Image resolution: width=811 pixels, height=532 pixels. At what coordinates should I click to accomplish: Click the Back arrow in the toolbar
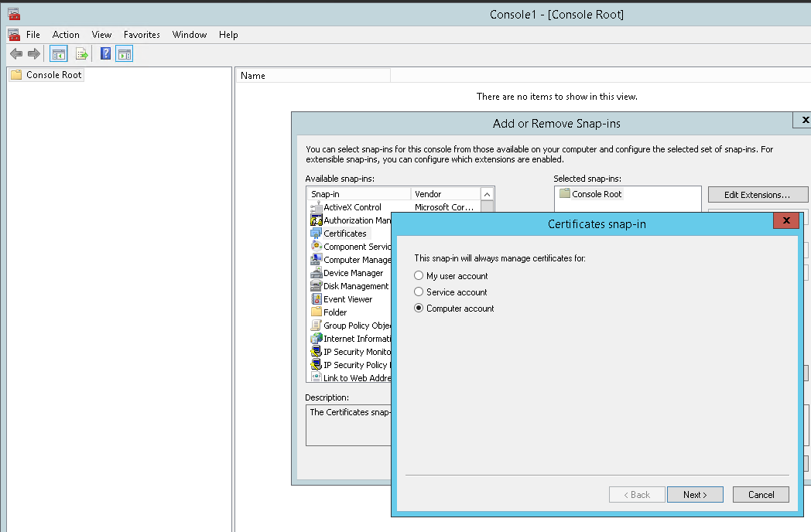(x=15, y=53)
